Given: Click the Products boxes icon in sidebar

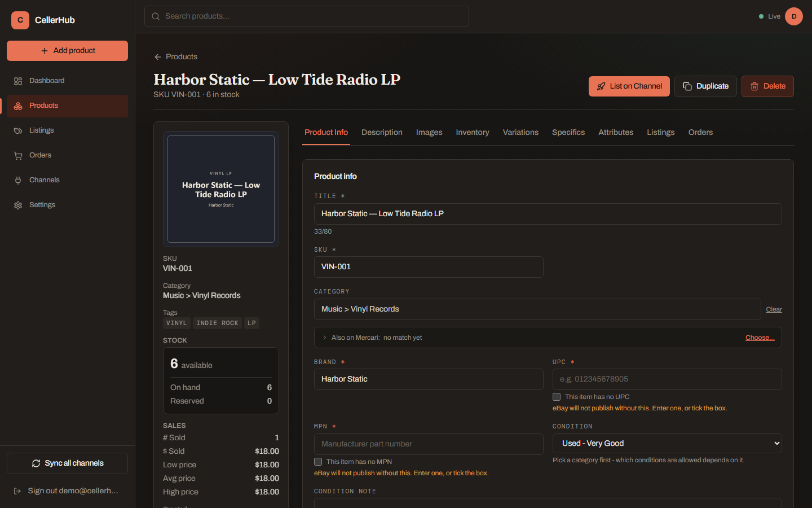Looking at the screenshot, I should [x=18, y=106].
